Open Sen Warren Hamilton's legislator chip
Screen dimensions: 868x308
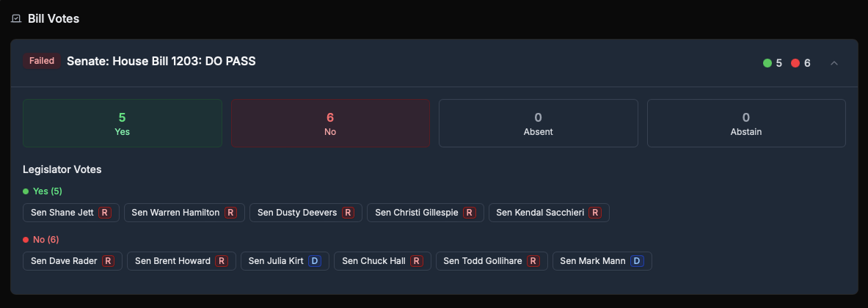pos(184,213)
